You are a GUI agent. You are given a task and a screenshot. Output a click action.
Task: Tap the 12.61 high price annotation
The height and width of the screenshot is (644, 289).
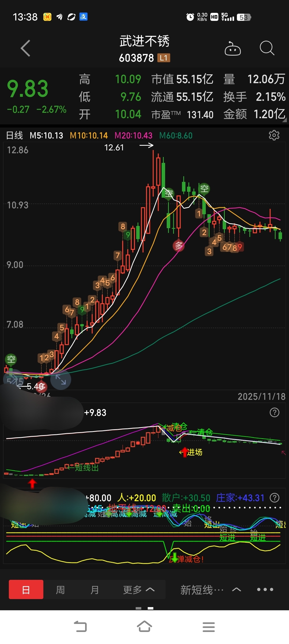tap(114, 147)
